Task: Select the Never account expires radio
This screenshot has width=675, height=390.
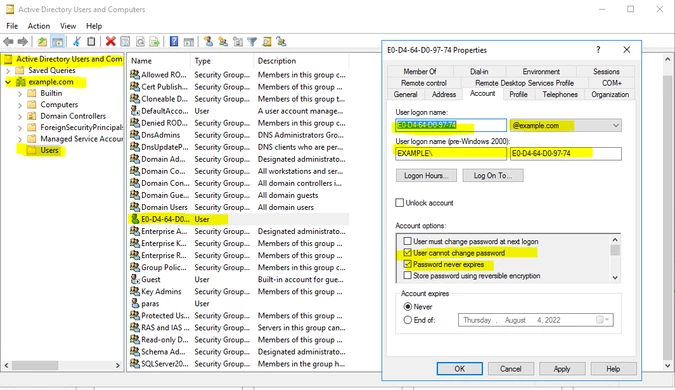Action: (x=407, y=307)
